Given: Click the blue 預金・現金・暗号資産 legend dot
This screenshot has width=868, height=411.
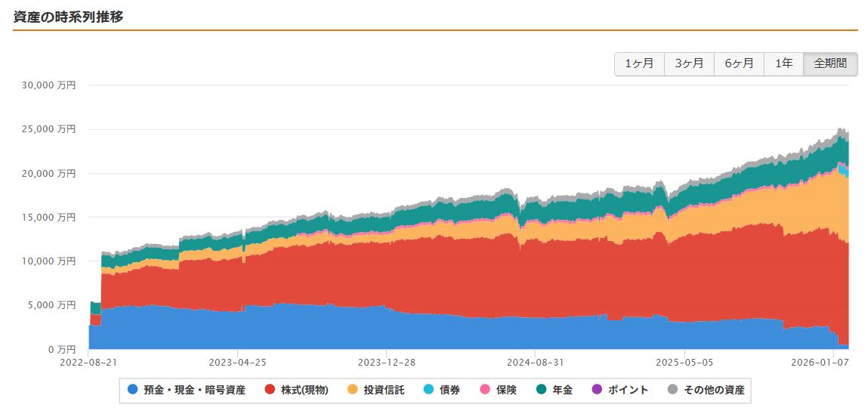Looking at the screenshot, I should click(133, 390).
